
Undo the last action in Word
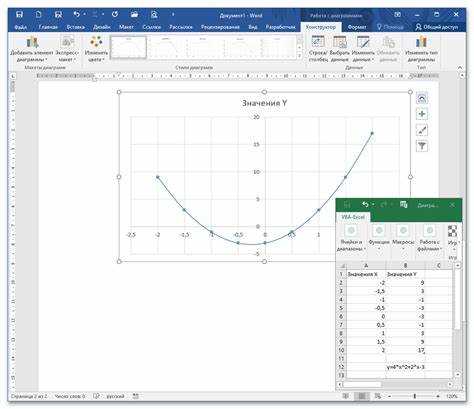[x=77, y=14]
